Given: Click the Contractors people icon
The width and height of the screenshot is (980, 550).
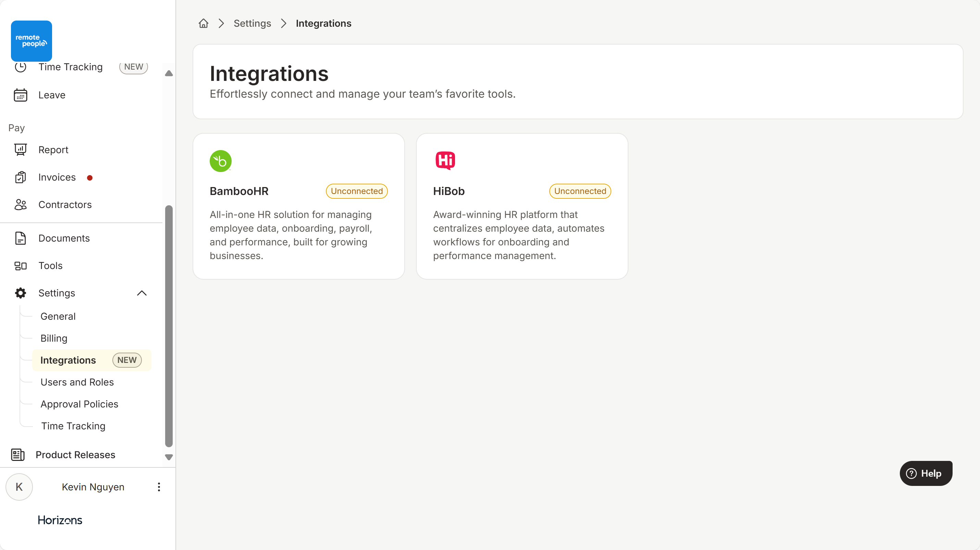Looking at the screenshot, I should point(21,205).
